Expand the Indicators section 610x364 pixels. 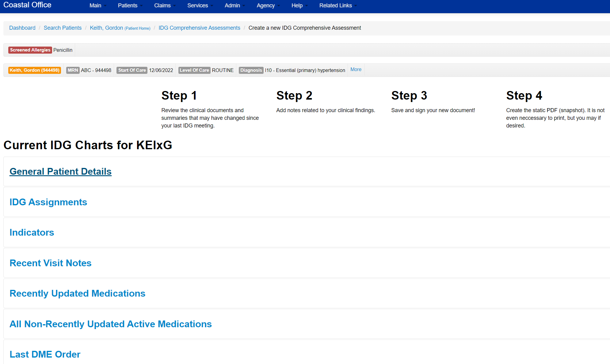coord(32,233)
